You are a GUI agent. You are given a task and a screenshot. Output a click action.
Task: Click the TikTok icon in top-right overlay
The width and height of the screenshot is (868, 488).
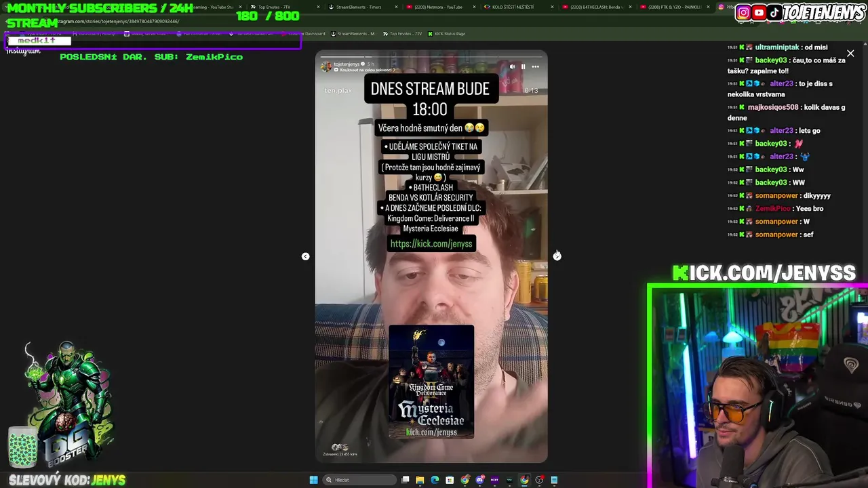[774, 12]
